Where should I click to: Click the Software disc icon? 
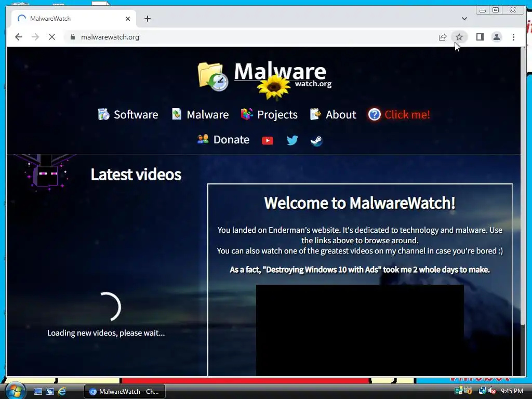click(103, 114)
